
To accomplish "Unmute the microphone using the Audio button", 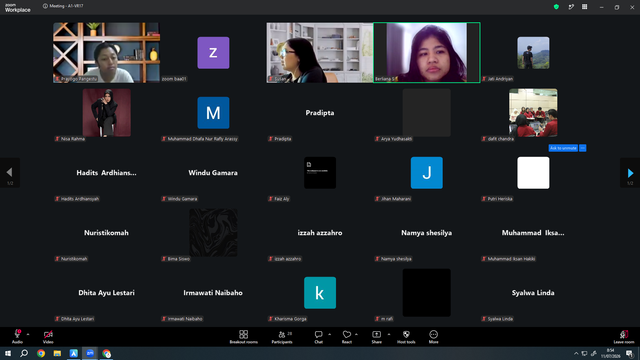I will [x=17, y=337].
